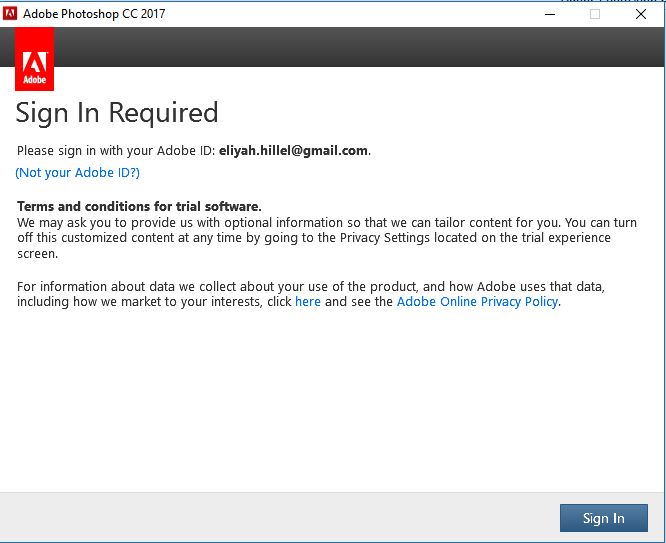Open the 'Not your Adobe ID?' link
Viewport: 666px width, 543px height.
[78, 173]
